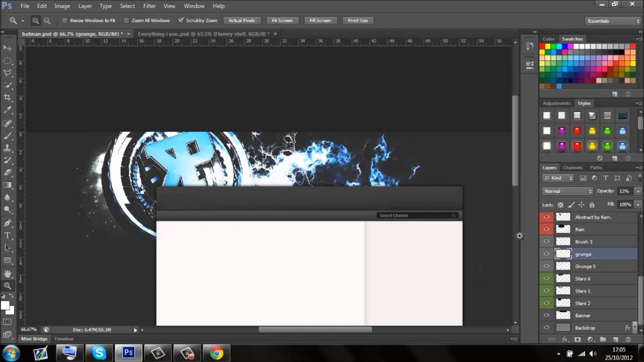Enable Resize Windows to Fit checkbox
Image resolution: width=644 pixels, height=362 pixels.
(x=65, y=21)
